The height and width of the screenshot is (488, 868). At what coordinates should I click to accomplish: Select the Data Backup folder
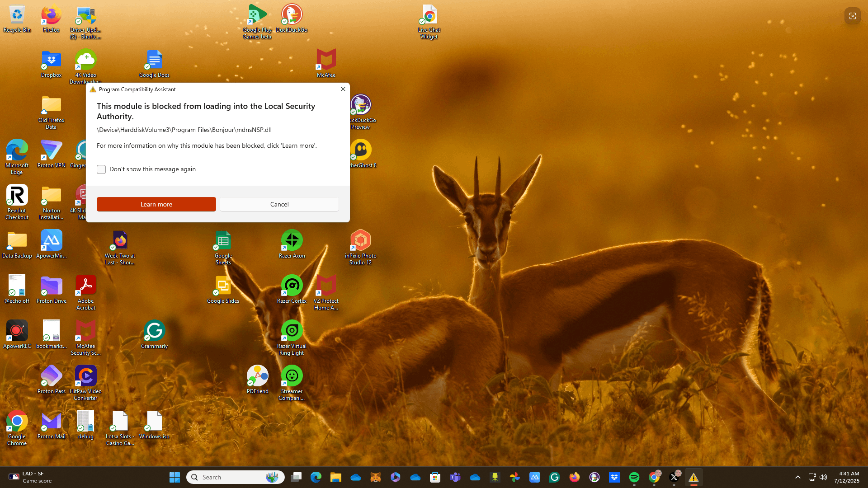tap(17, 245)
